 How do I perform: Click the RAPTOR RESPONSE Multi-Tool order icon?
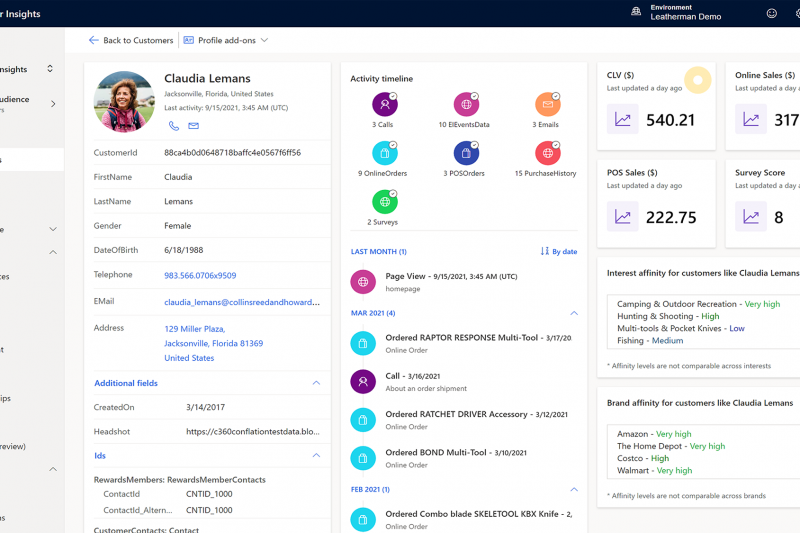coord(363,343)
